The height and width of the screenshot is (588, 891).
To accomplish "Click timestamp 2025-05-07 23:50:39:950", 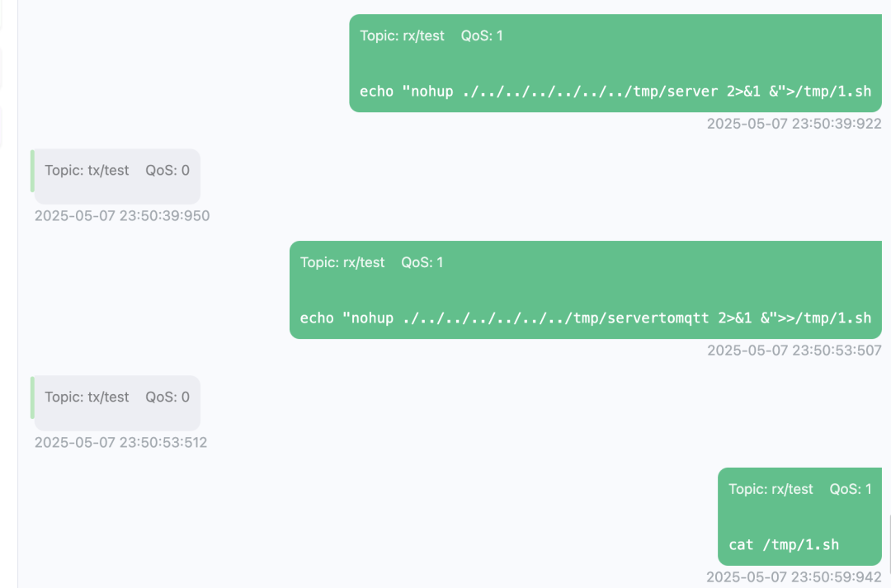I will (x=122, y=216).
